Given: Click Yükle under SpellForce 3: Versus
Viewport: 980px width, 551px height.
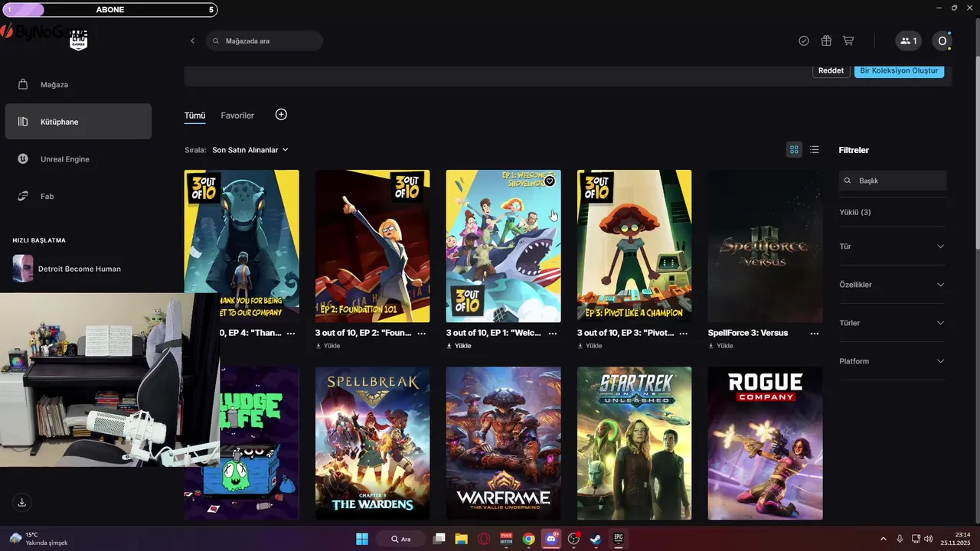Looking at the screenshot, I should [x=720, y=346].
